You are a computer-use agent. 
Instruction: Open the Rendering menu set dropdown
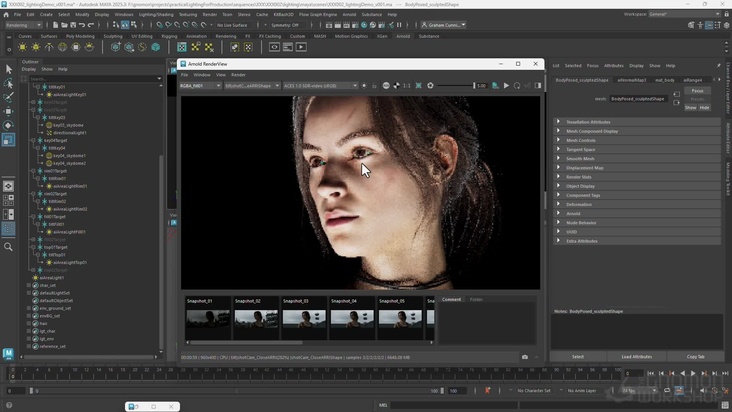pos(23,25)
